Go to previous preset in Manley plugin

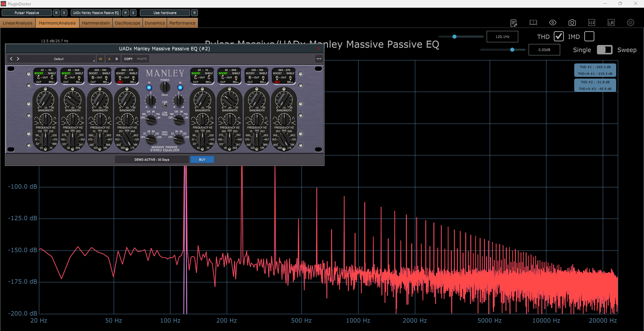coord(11,59)
